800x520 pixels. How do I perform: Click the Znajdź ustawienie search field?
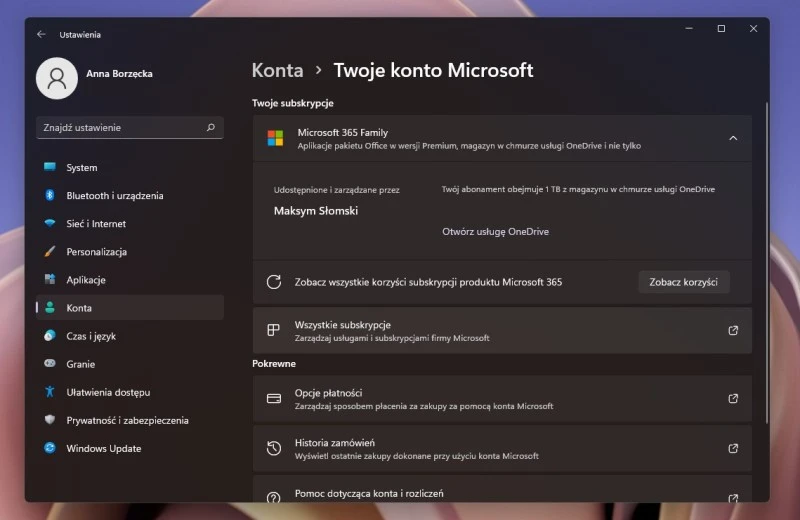pos(130,128)
